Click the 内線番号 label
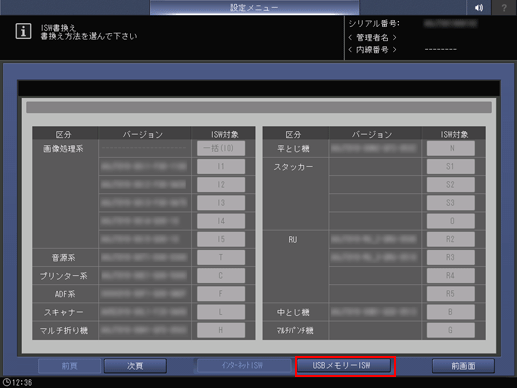The width and height of the screenshot is (517, 388). [x=372, y=50]
